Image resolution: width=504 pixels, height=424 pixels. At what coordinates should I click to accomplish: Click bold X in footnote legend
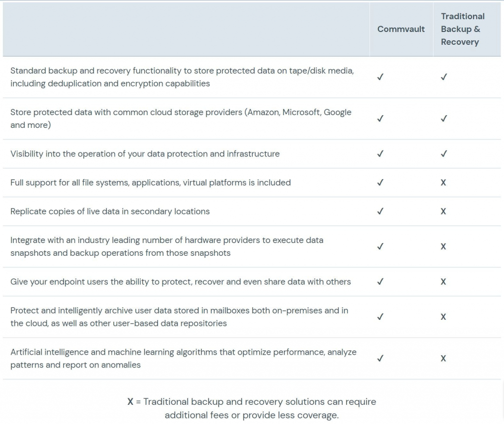tap(130, 402)
